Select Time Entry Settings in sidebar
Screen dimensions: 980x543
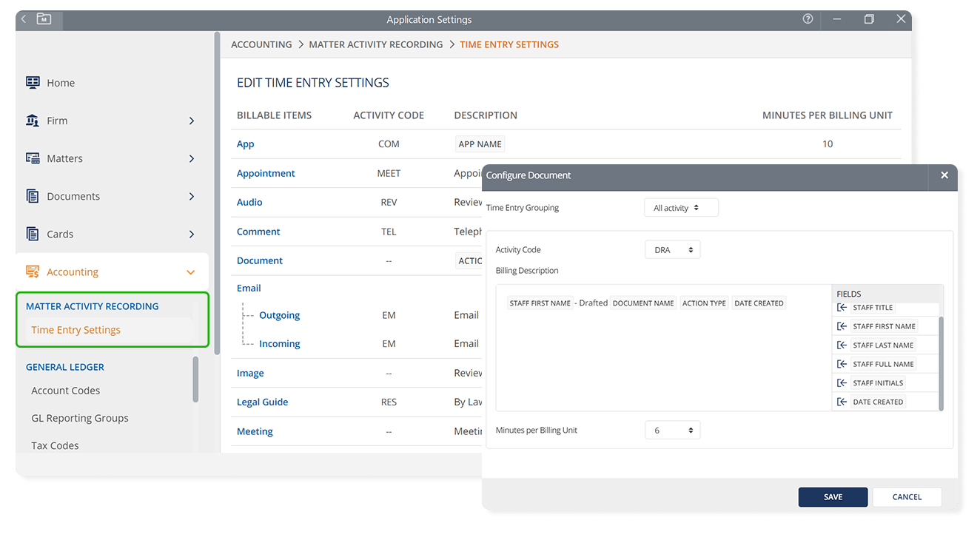[x=75, y=330]
